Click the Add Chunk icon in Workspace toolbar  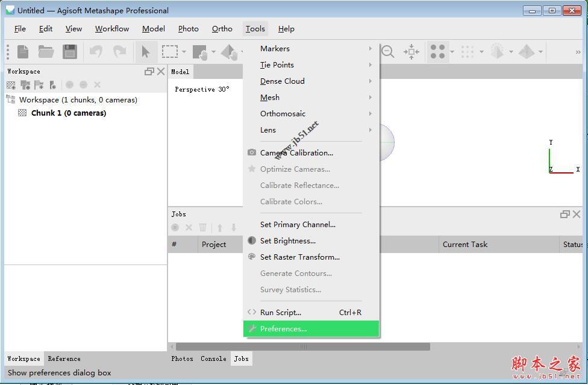[x=11, y=85]
